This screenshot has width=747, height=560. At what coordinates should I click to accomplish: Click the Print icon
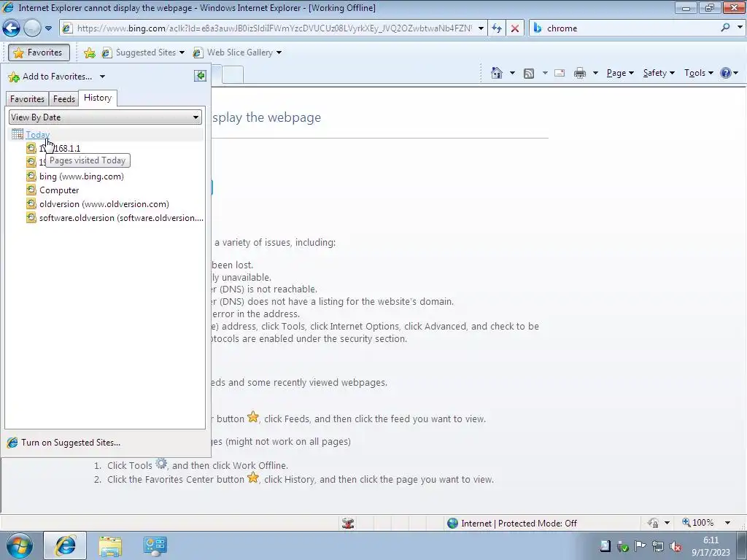[x=579, y=73]
